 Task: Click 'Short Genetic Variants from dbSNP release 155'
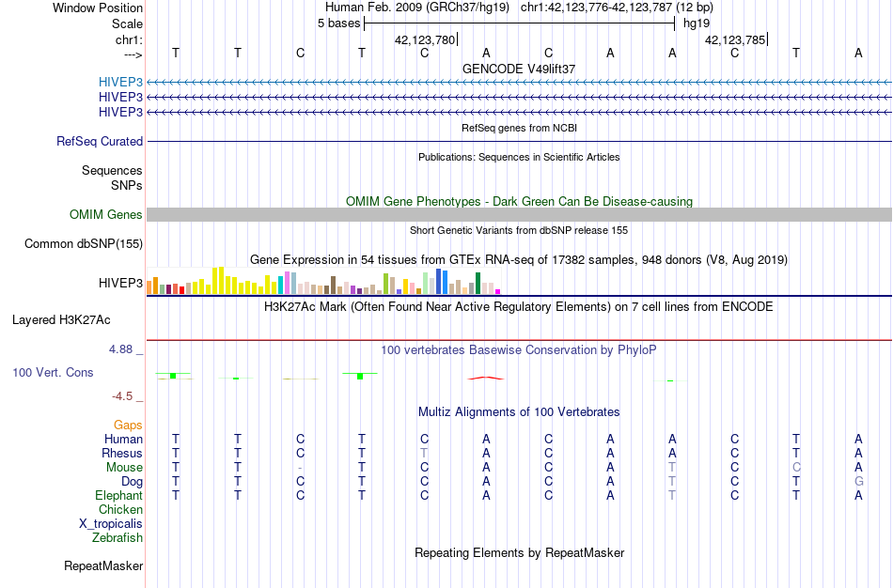[519, 230]
